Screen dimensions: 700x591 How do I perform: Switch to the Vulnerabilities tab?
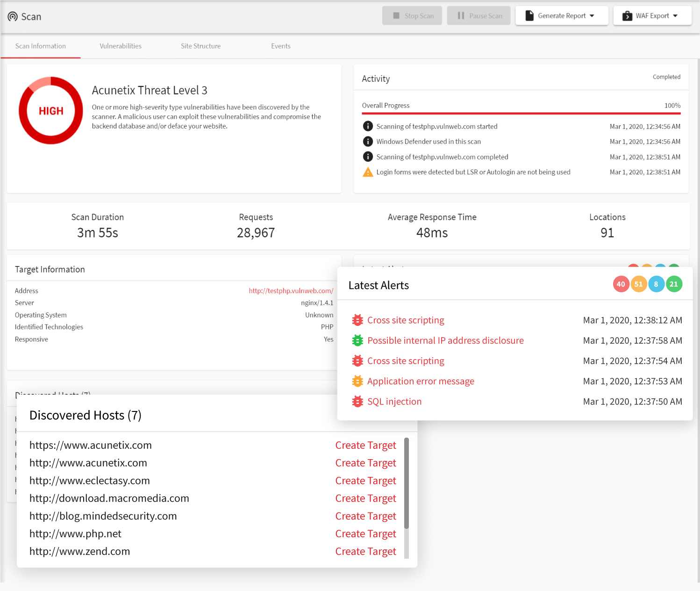click(120, 46)
